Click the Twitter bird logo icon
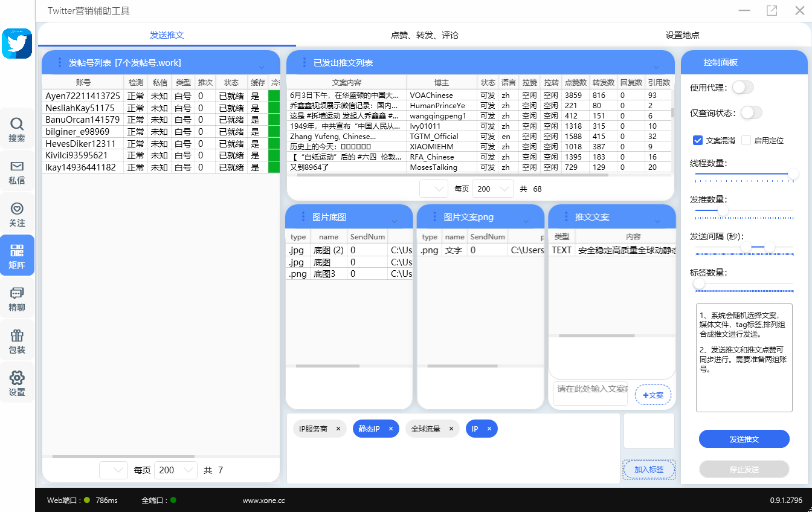812x512 pixels. (17, 44)
